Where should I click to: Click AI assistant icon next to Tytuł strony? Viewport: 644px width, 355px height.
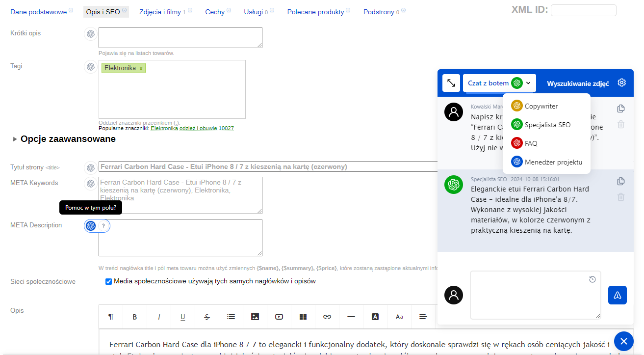click(90, 168)
